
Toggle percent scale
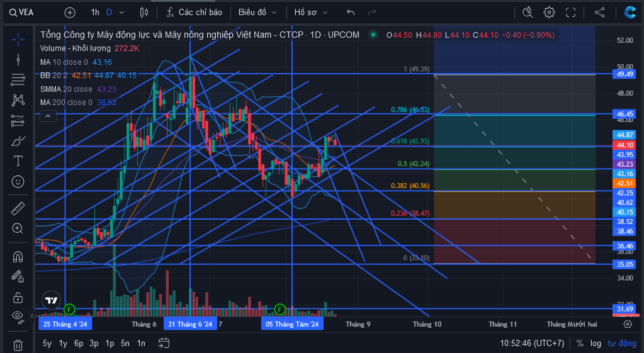click(x=580, y=343)
